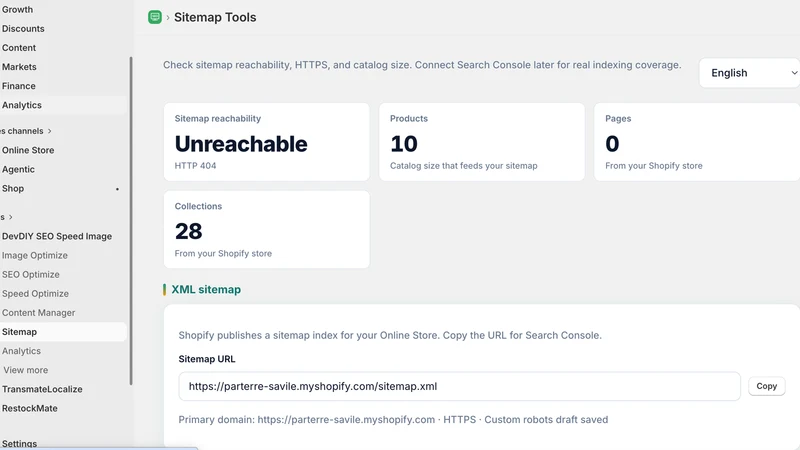Open Finance in the sidebar
Viewport: 800px width, 450px height.
(18, 86)
